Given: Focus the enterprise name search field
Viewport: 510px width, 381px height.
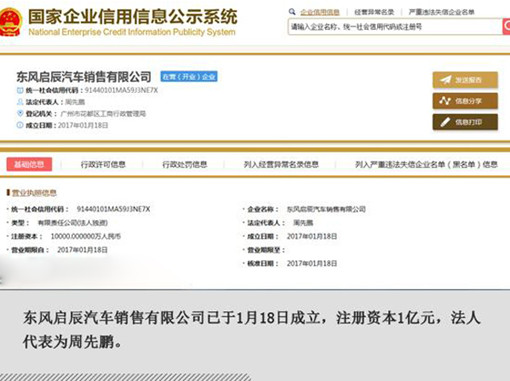Looking at the screenshot, I should (395, 27).
